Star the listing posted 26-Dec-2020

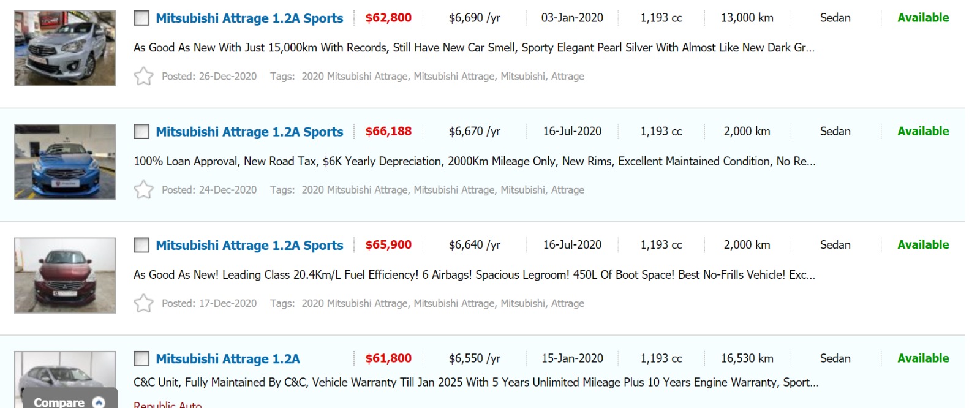pos(143,76)
